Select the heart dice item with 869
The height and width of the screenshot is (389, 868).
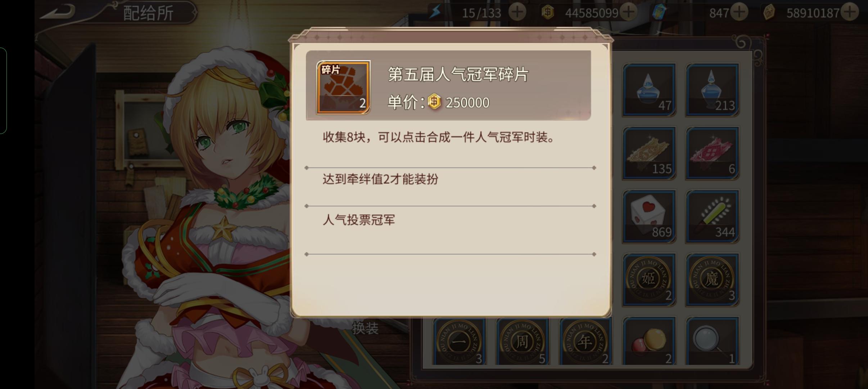[x=649, y=216]
